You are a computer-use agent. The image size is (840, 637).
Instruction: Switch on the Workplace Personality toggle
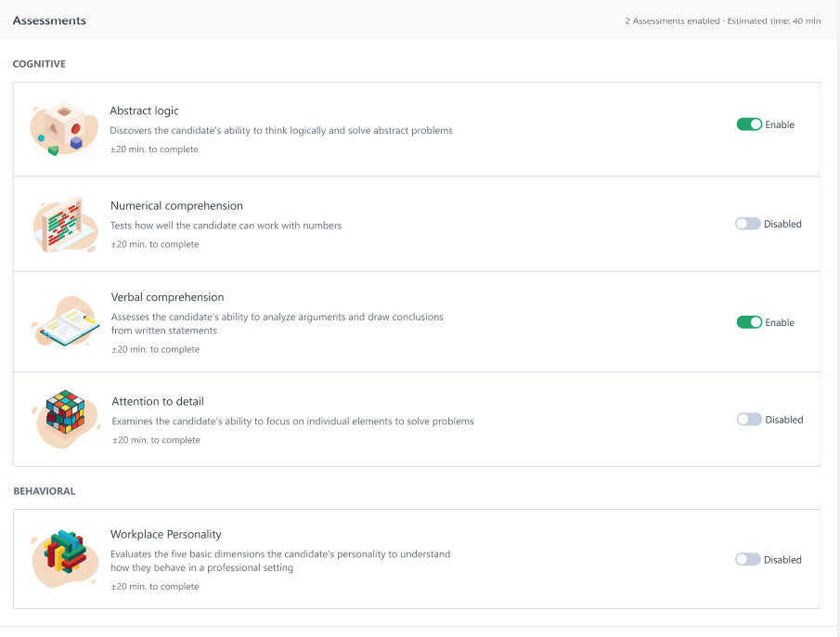tap(748, 559)
